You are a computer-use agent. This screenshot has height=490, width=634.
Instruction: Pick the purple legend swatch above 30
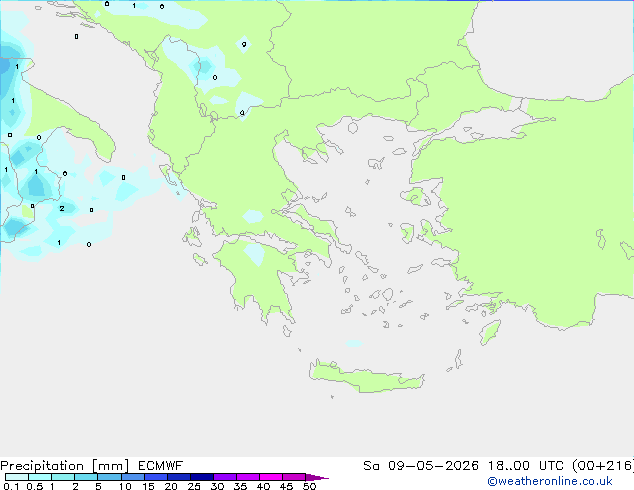(225, 477)
